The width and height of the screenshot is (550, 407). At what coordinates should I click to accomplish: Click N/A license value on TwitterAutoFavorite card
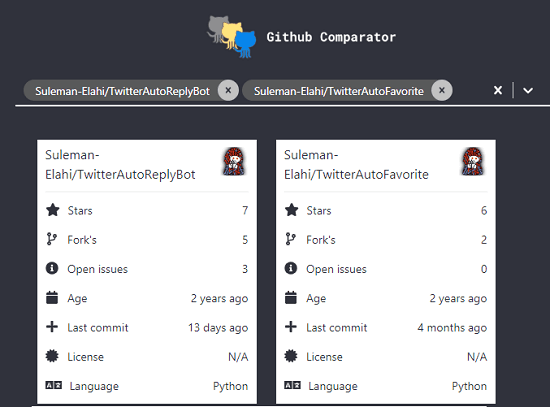click(x=477, y=357)
